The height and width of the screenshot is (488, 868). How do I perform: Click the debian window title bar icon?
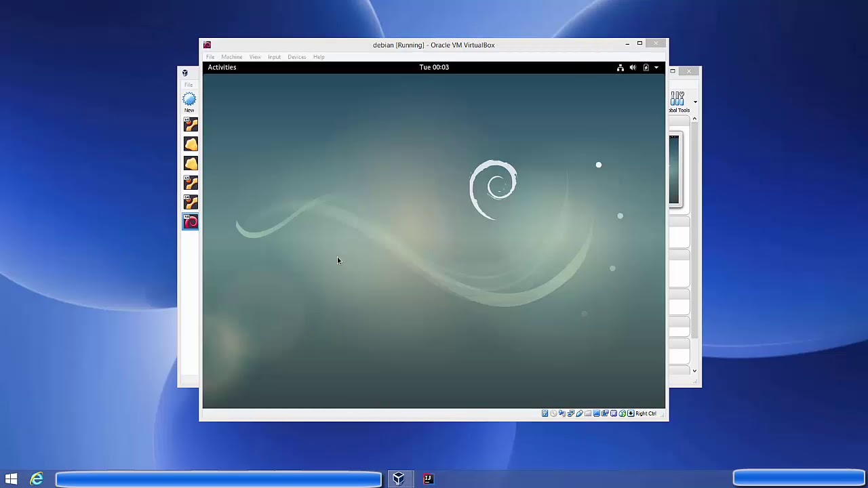pos(208,45)
